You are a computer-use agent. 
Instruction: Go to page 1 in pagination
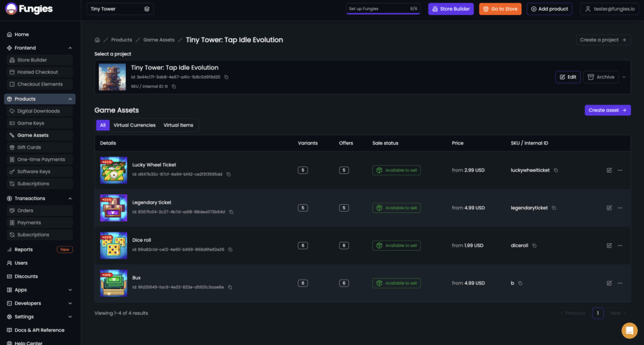[597, 313]
